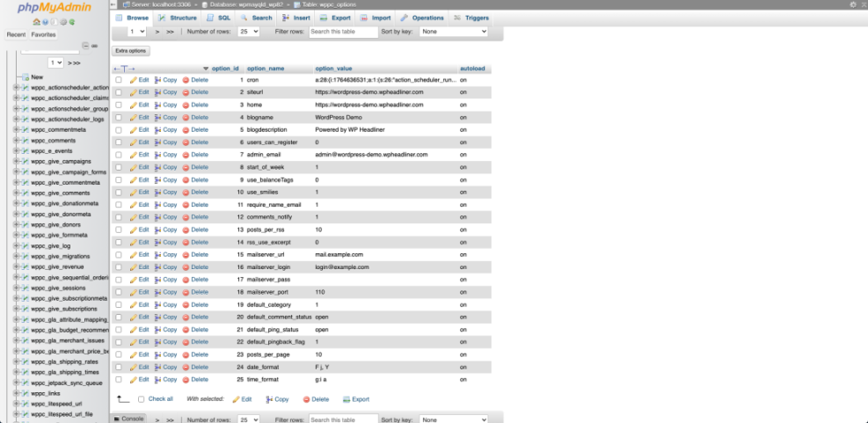The image size is (868, 423).
Task: Click red Delete icon for home row
Action: click(x=186, y=105)
